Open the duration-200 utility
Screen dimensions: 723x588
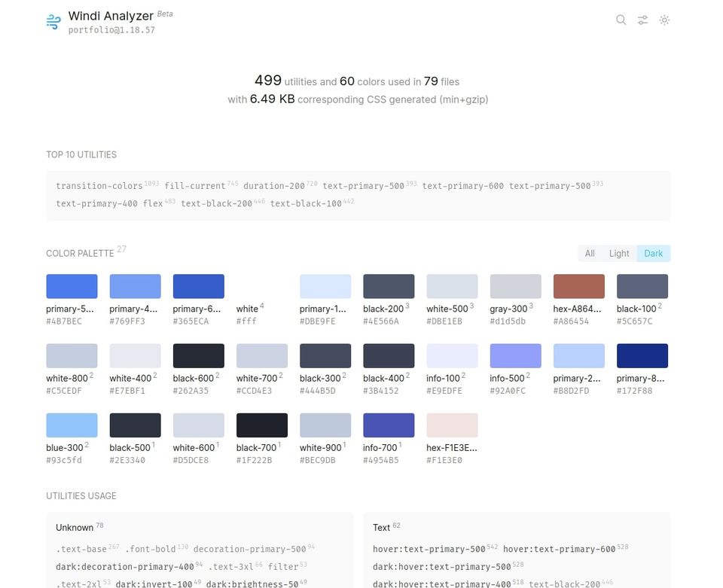274,186
